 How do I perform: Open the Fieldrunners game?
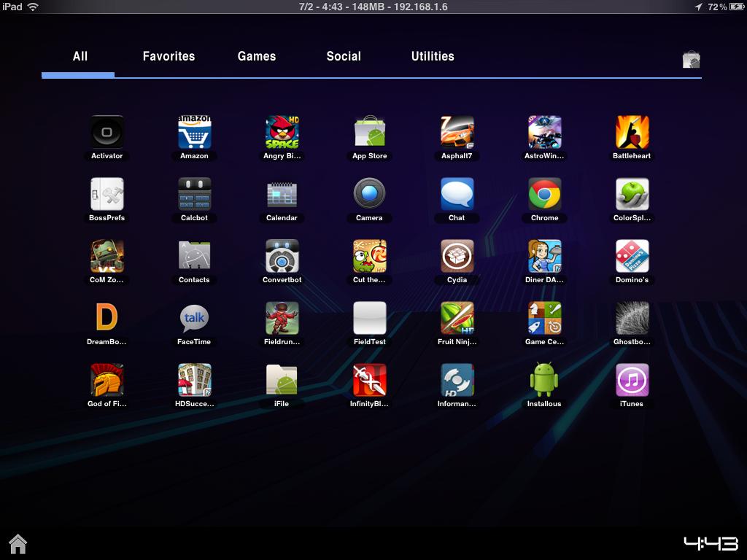click(x=282, y=318)
